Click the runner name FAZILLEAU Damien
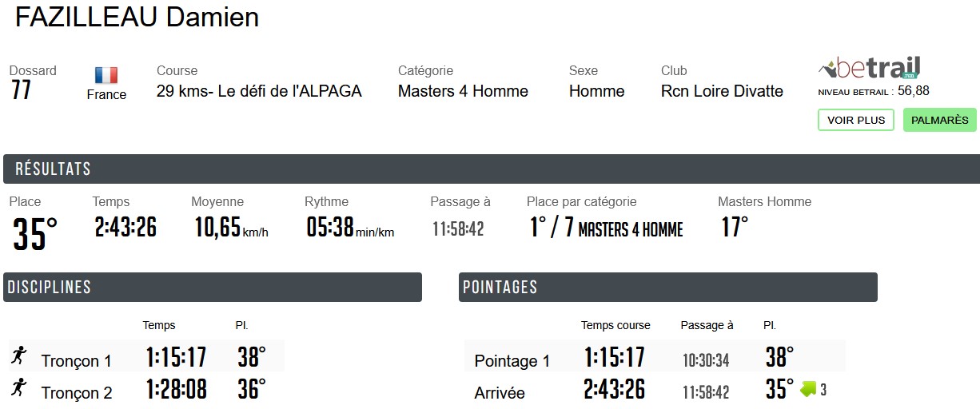 (137, 18)
